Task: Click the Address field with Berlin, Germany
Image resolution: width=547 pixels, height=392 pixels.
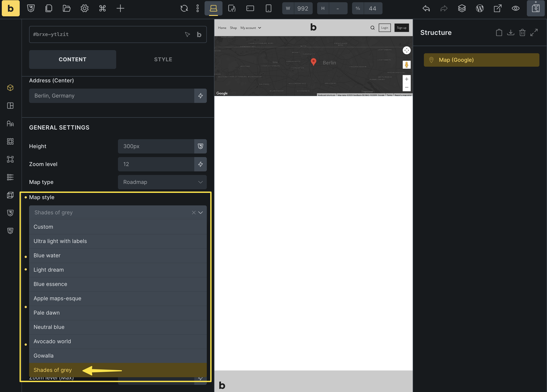Action: tap(112, 96)
